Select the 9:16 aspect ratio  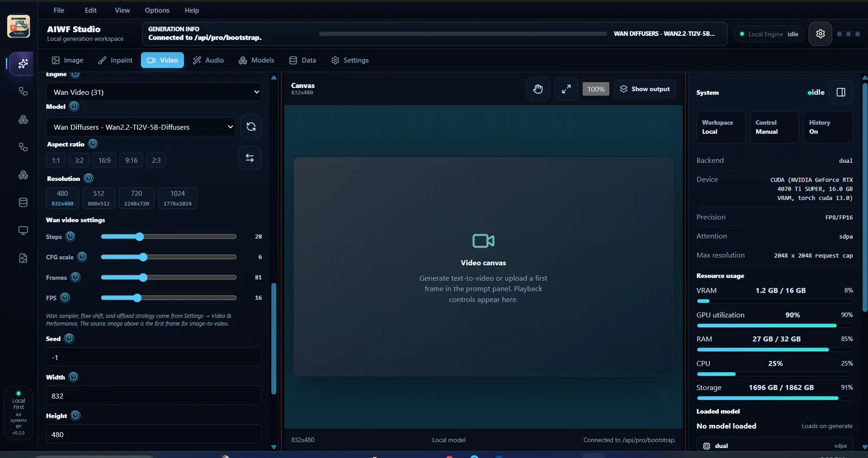(131, 160)
